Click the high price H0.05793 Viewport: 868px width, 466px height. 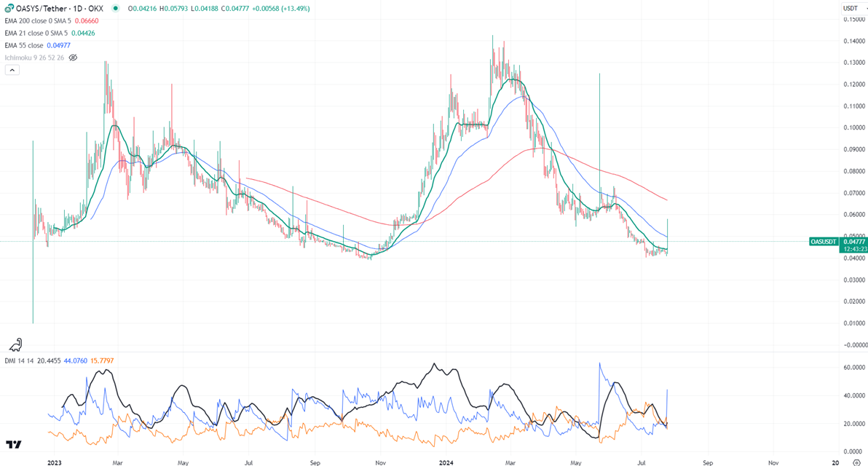tap(174, 8)
